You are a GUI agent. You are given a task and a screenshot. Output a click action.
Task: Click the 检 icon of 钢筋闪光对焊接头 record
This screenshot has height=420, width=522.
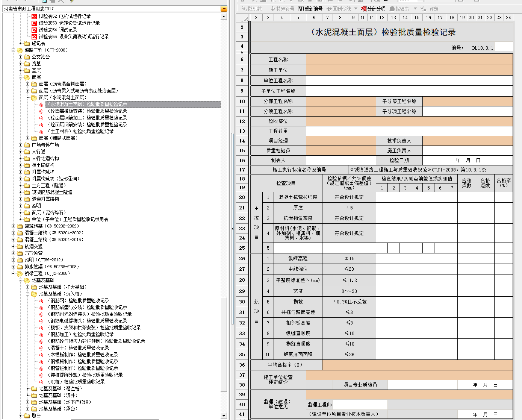(41, 314)
